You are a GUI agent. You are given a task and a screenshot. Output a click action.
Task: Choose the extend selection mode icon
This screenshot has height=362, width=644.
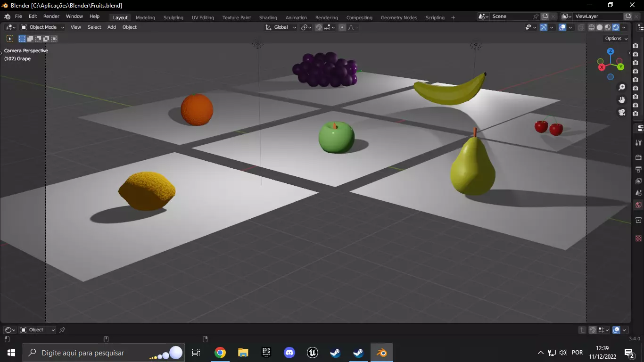(30, 39)
